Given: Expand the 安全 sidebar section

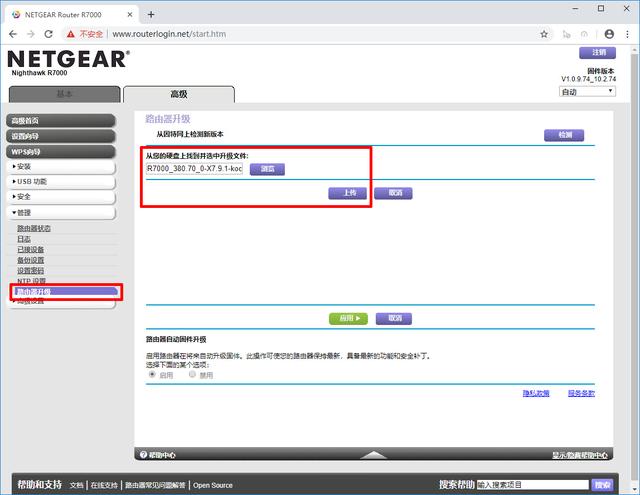Looking at the screenshot, I should coord(61,197).
